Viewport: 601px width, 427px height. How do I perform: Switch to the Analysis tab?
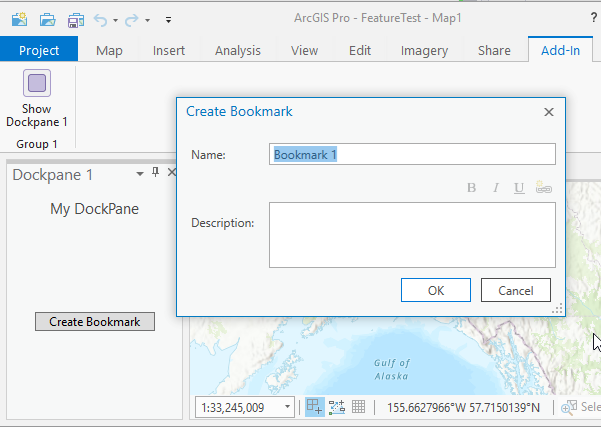(x=238, y=50)
